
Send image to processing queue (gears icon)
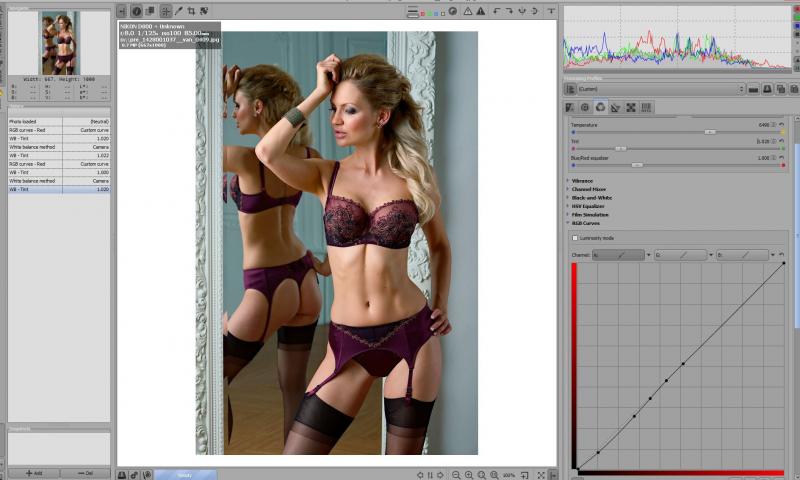[134, 475]
